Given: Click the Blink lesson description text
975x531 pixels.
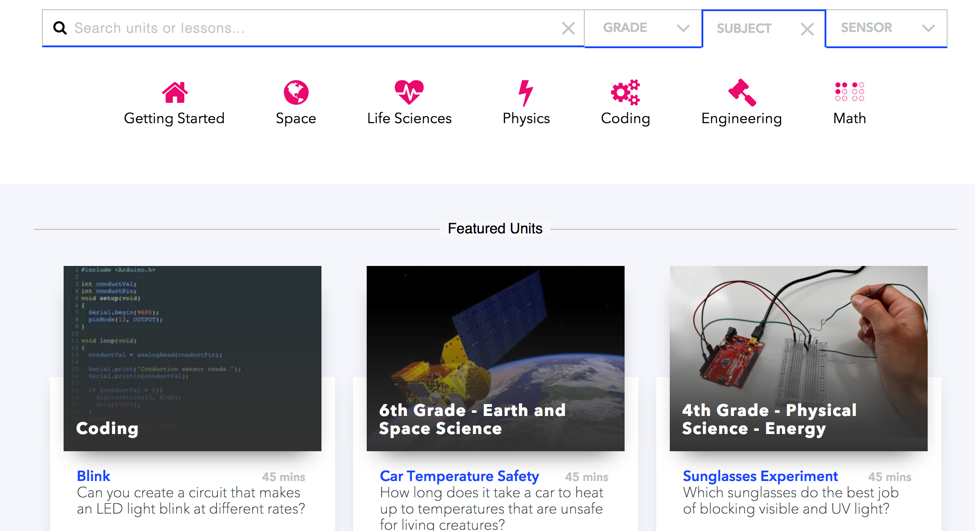Looking at the screenshot, I should tap(191, 501).
